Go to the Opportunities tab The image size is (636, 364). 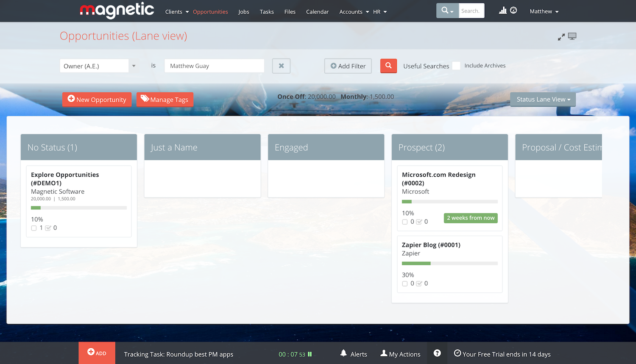(210, 11)
